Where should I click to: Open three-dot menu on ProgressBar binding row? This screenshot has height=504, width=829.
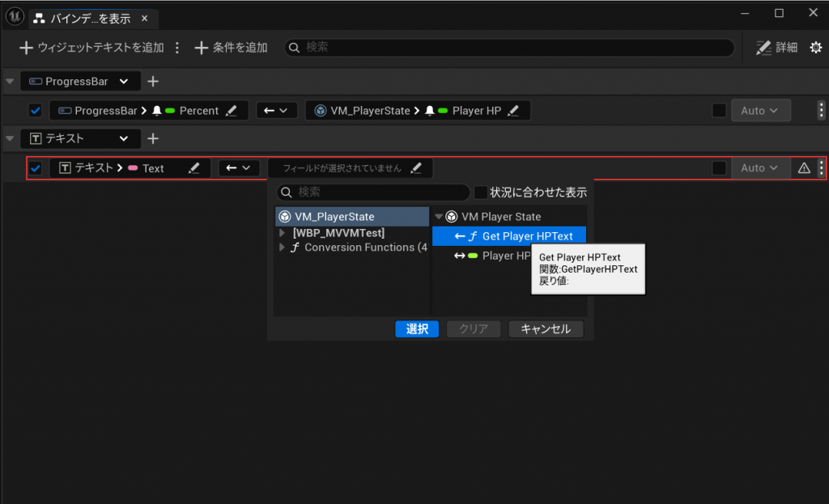(822, 111)
